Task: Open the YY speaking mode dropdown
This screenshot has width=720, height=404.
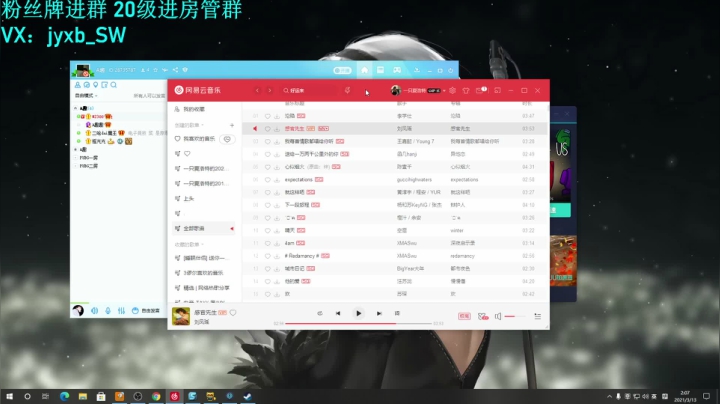Action: [x=86, y=95]
